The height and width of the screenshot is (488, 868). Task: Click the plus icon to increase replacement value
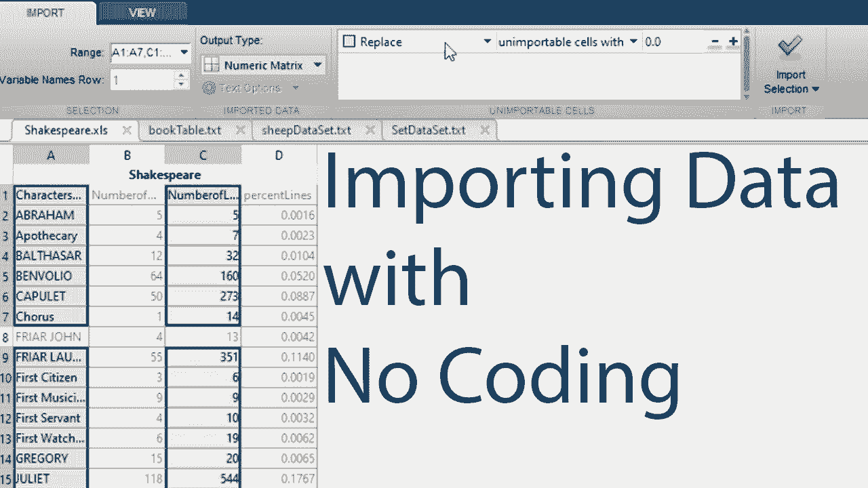732,41
